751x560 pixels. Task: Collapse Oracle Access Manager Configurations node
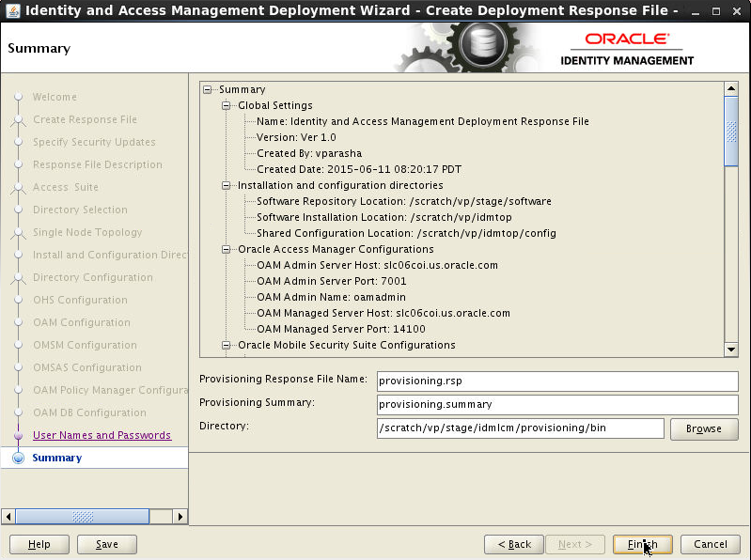227,249
